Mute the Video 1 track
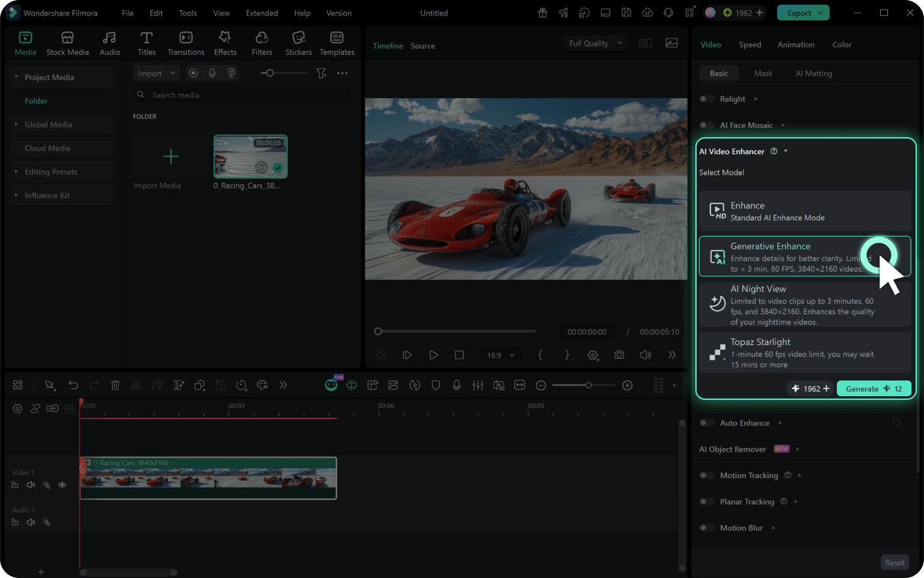This screenshot has height=578, width=924. click(31, 485)
